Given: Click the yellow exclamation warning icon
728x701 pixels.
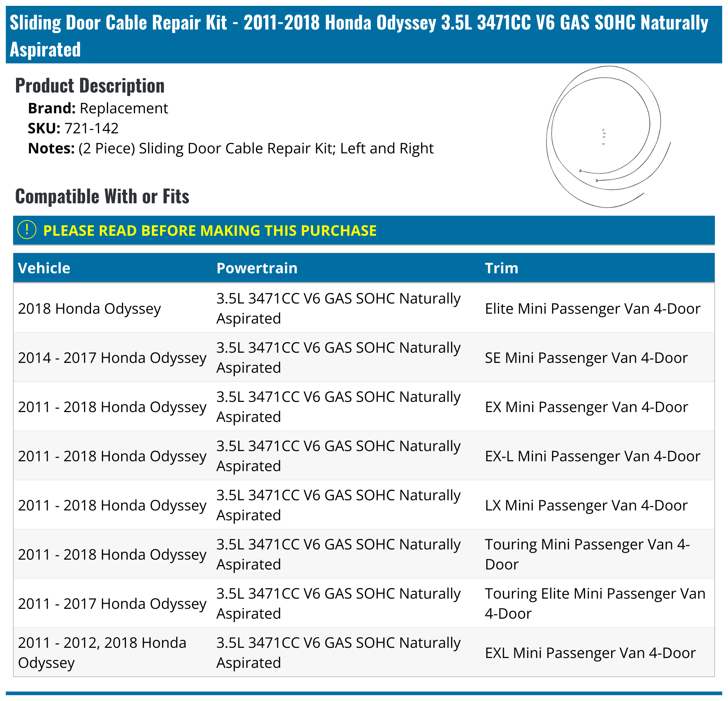Looking at the screenshot, I should click(x=27, y=230).
